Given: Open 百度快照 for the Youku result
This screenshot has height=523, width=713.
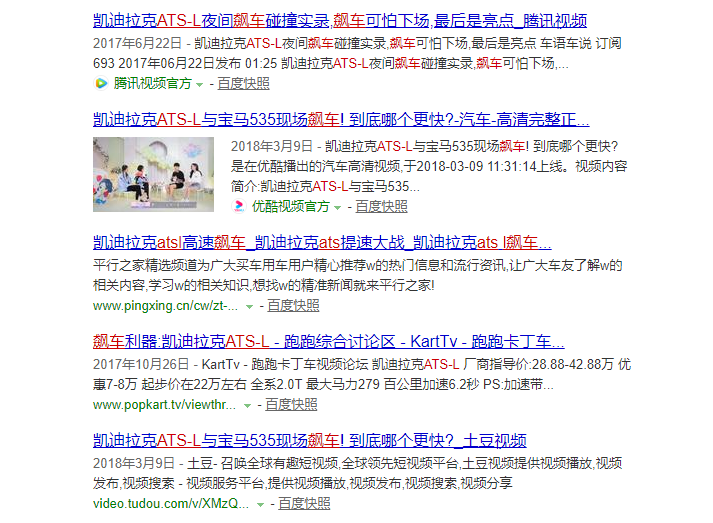Looking at the screenshot, I should [x=381, y=206].
